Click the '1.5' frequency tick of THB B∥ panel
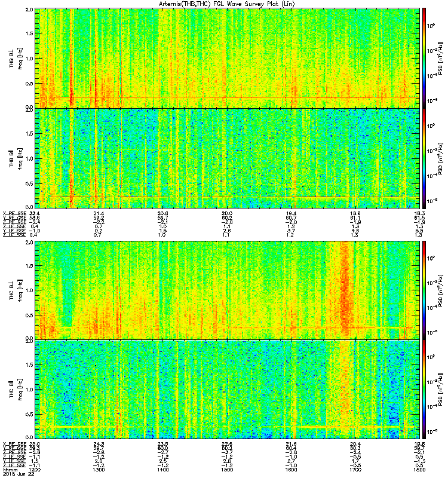This screenshot has width=448, height=478. [29, 133]
